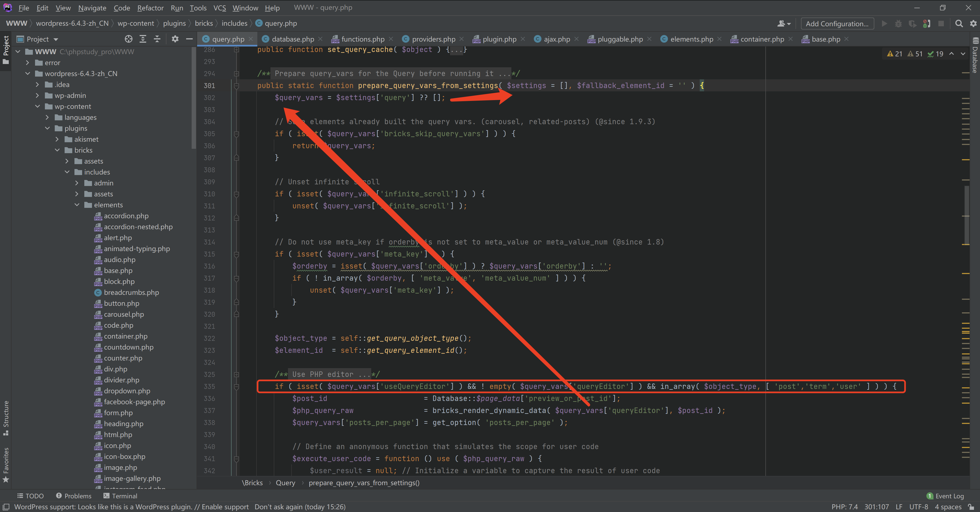The image size is (980, 512).
Task: Expand the languages folder
Action: [47, 117]
